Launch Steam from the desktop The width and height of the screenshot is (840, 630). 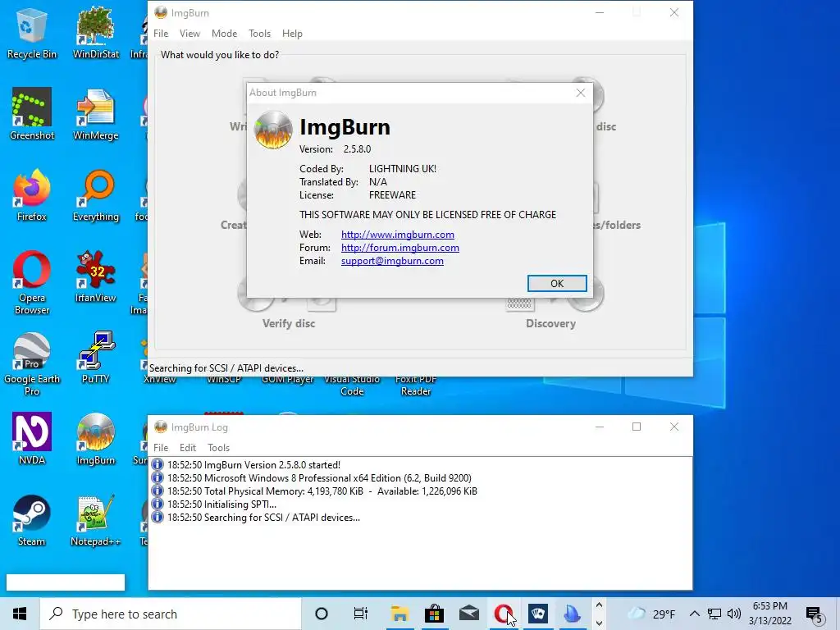(32, 520)
